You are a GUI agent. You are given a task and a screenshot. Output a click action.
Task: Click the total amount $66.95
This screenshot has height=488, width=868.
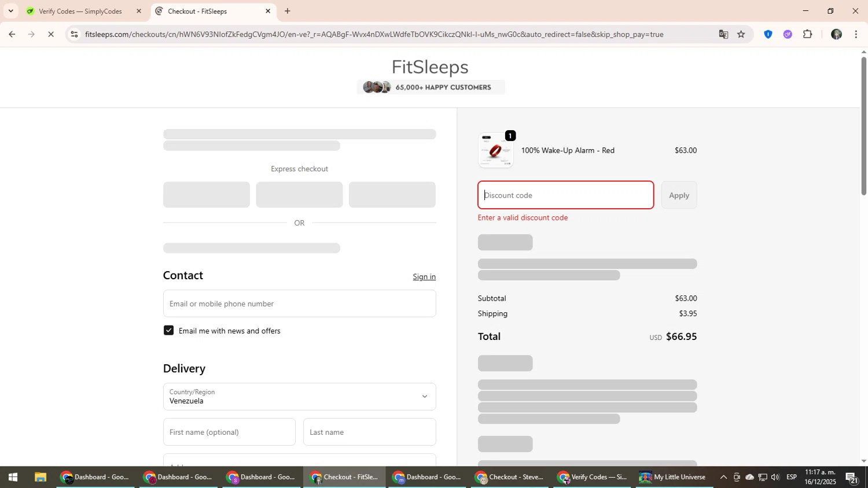point(681,337)
